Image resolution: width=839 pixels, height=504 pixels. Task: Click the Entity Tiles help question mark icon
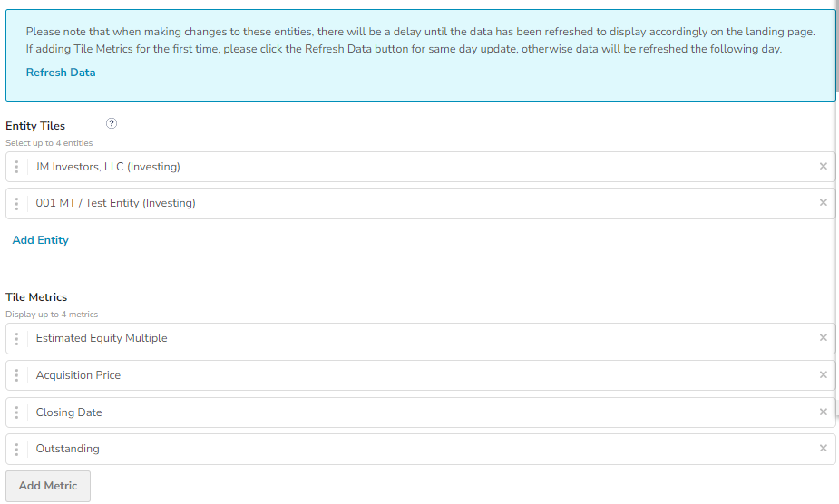click(x=112, y=124)
